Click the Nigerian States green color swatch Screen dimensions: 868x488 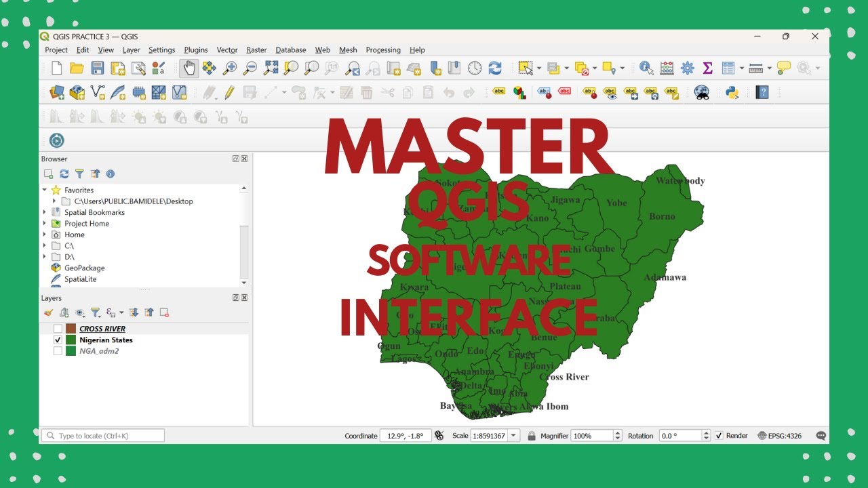[71, 340]
